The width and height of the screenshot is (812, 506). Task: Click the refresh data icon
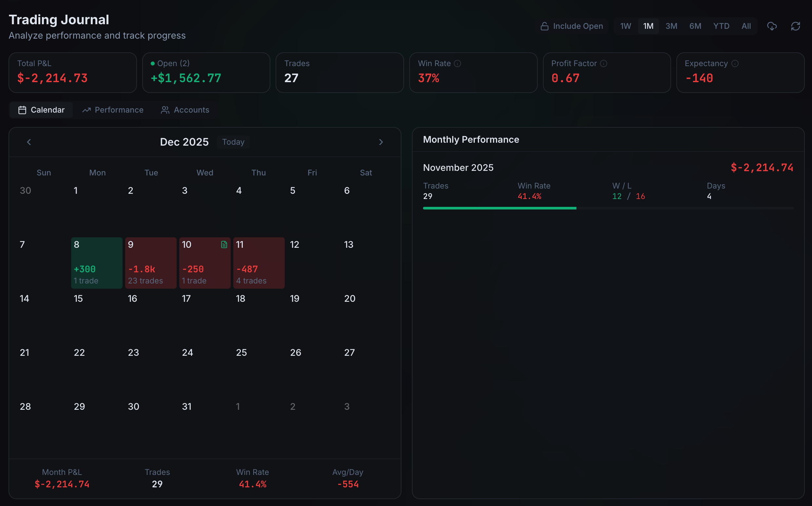tap(796, 26)
